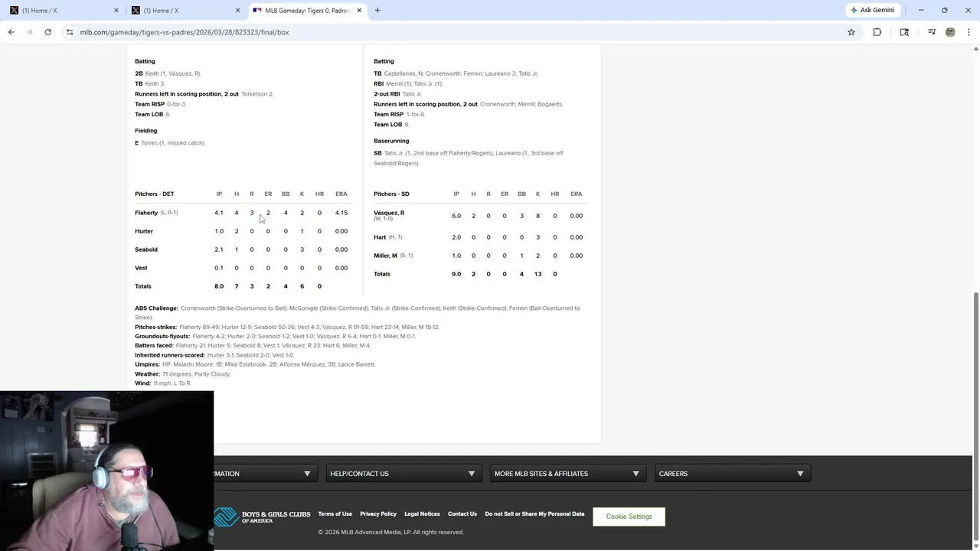Image resolution: width=980 pixels, height=551 pixels.
Task: Open Legal Notices link
Action: [422, 514]
